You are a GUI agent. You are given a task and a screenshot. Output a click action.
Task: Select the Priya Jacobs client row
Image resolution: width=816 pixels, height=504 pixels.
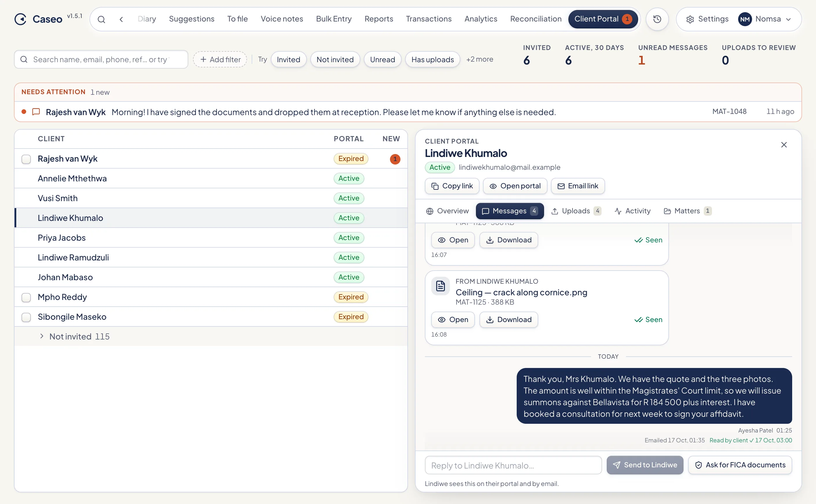211,237
